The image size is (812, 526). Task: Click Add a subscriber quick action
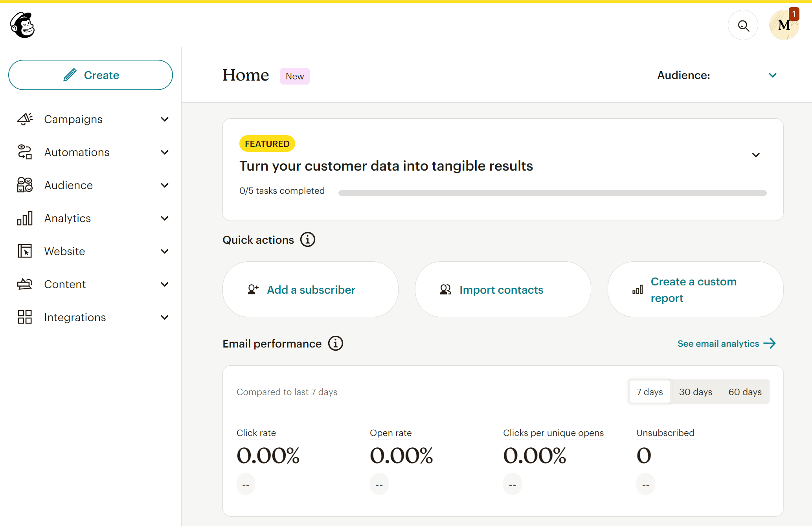pos(310,289)
